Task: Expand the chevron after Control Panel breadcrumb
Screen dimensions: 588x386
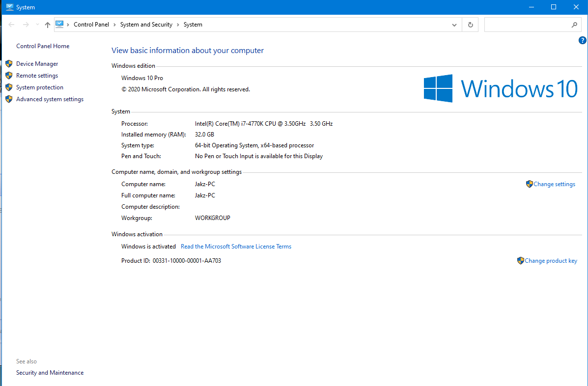Action: coord(114,25)
